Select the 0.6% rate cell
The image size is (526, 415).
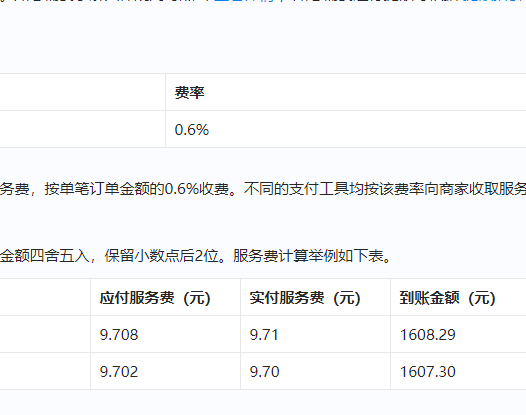pos(346,129)
